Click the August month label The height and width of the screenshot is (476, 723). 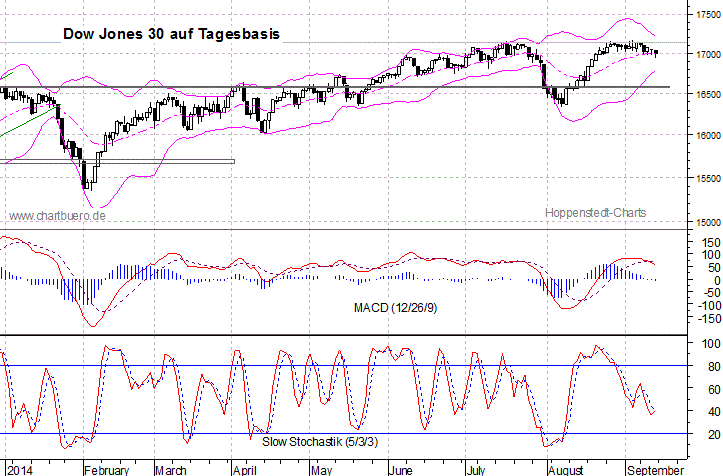pos(566,470)
